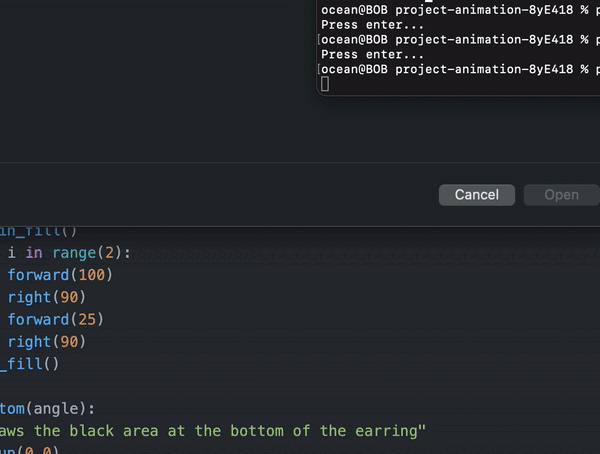The height and width of the screenshot is (454, 600).
Task: Click the dimmed Open button
Action: 561,195
